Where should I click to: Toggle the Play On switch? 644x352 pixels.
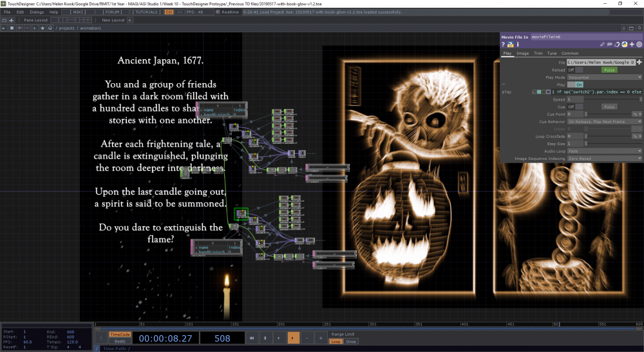point(575,84)
